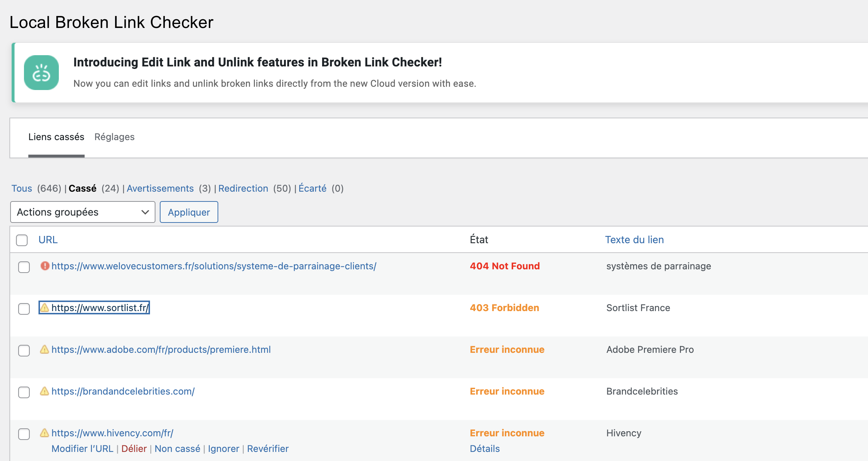This screenshot has height=461, width=868.
Task: Check the brandandcelebrities.com row checkbox
Action: point(24,392)
